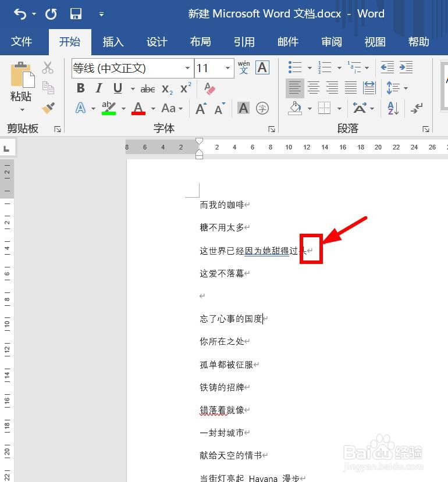Clear all formatting with eraser icon
This screenshot has height=482, width=448.
click(209, 88)
